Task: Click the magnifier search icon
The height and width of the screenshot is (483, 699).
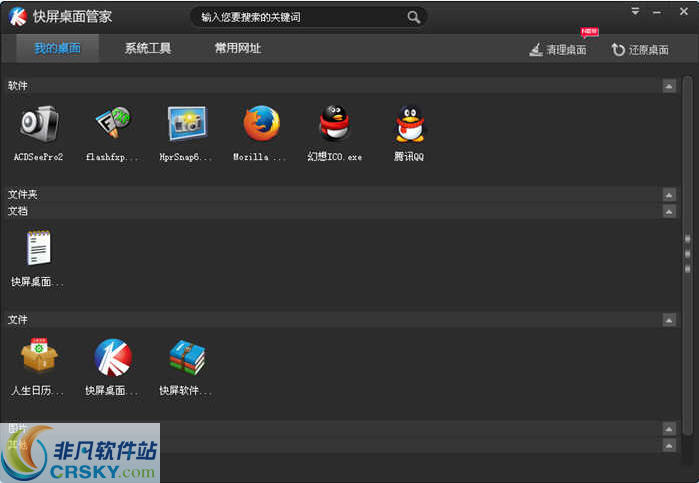Action: [414, 17]
